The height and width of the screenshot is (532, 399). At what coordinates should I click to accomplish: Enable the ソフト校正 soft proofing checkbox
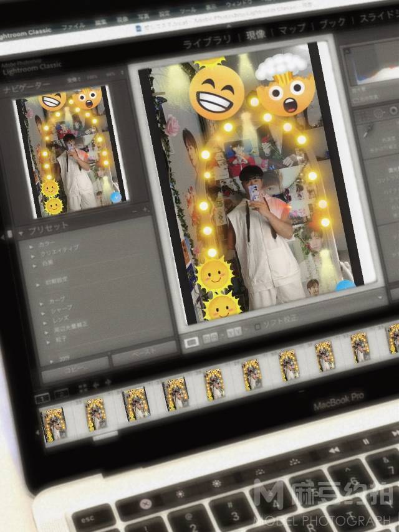click(x=257, y=326)
